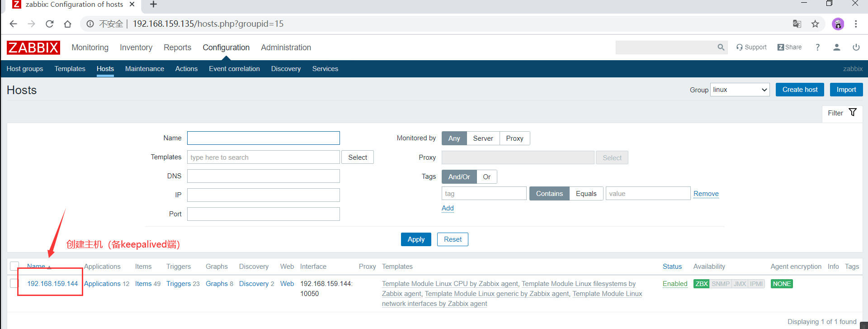Set Monitored by to Any
Viewport: 868px width, 329px height.
click(454, 138)
